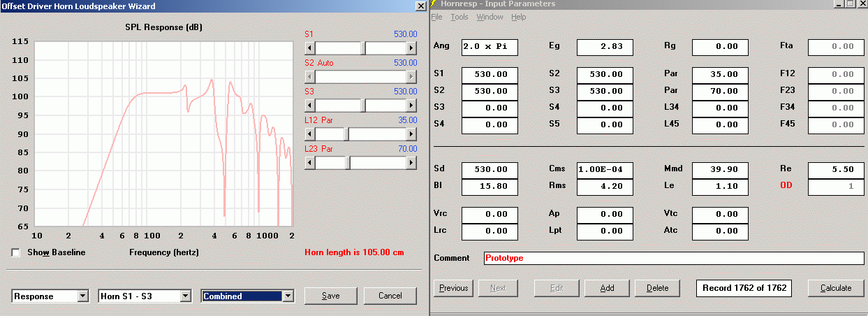The image size is (868, 316).
Task: Click the L34 input field
Action: (720, 108)
